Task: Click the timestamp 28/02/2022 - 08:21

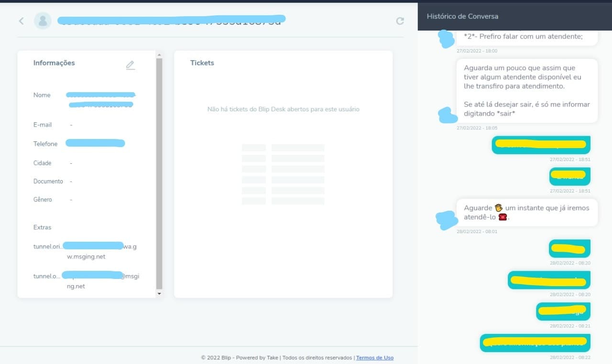Action: click(570, 326)
